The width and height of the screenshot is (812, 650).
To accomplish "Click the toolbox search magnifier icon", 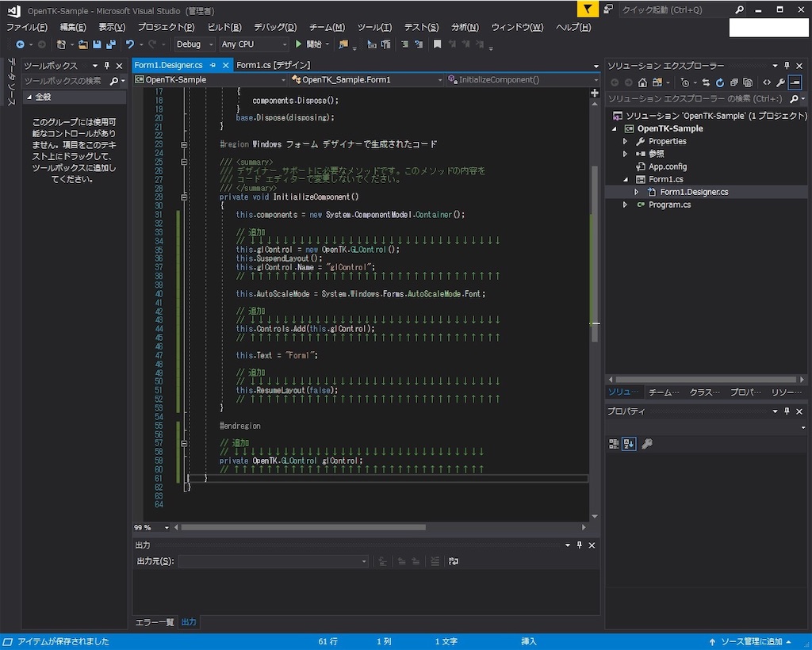I will [x=114, y=81].
